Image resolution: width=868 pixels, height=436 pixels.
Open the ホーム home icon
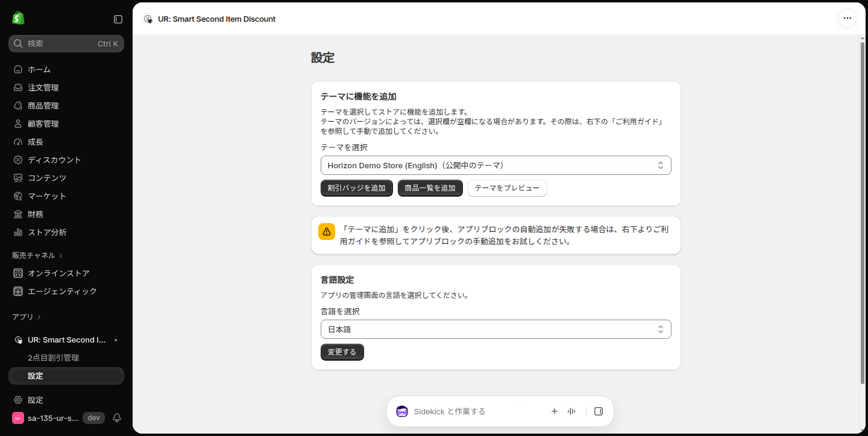tap(18, 69)
